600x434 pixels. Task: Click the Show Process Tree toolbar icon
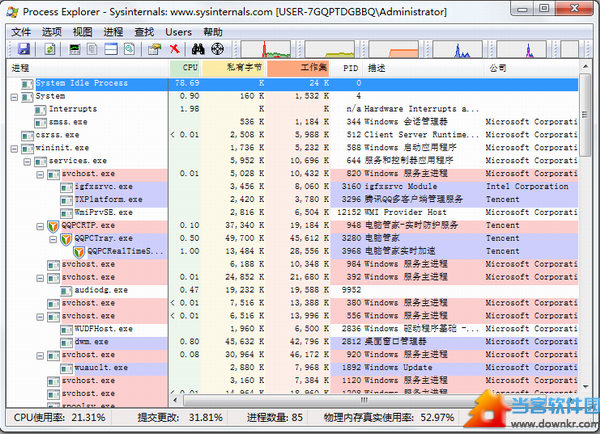(x=92, y=49)
